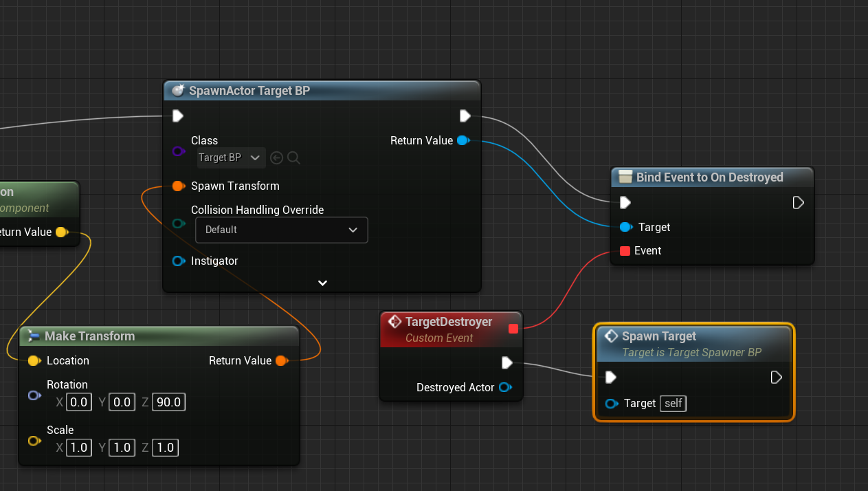Click Make Transform Return Value pin
Viewport: 868px width, 491px height.
coord(281,360)
